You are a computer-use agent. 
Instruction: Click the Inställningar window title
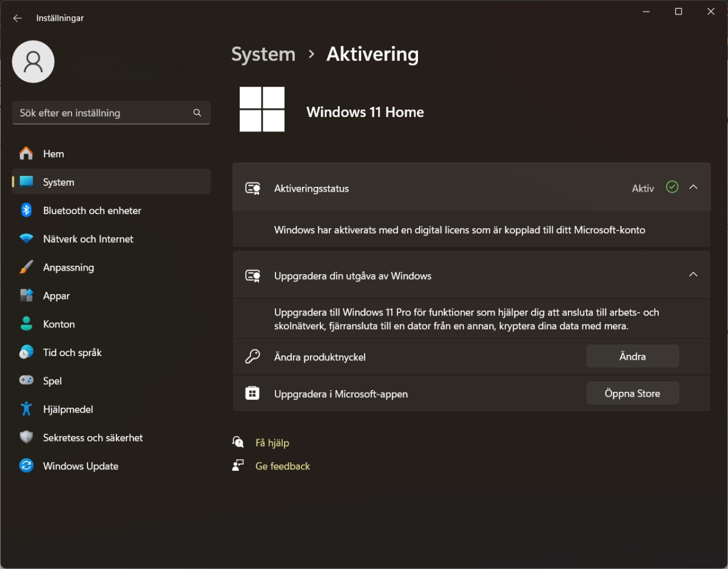point(60,18)
